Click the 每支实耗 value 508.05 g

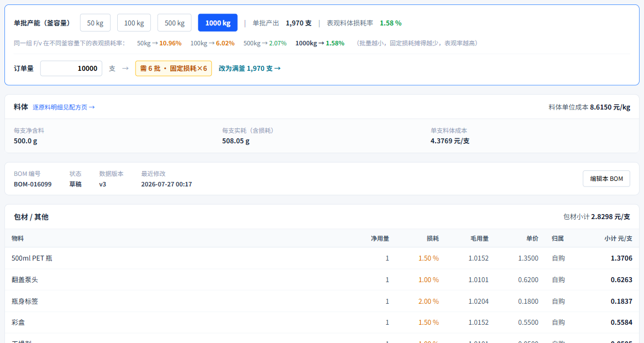coord(235,141)
